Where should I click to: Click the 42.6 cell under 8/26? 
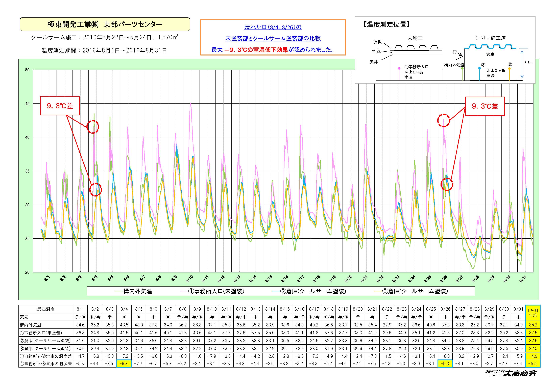[446, 333]
